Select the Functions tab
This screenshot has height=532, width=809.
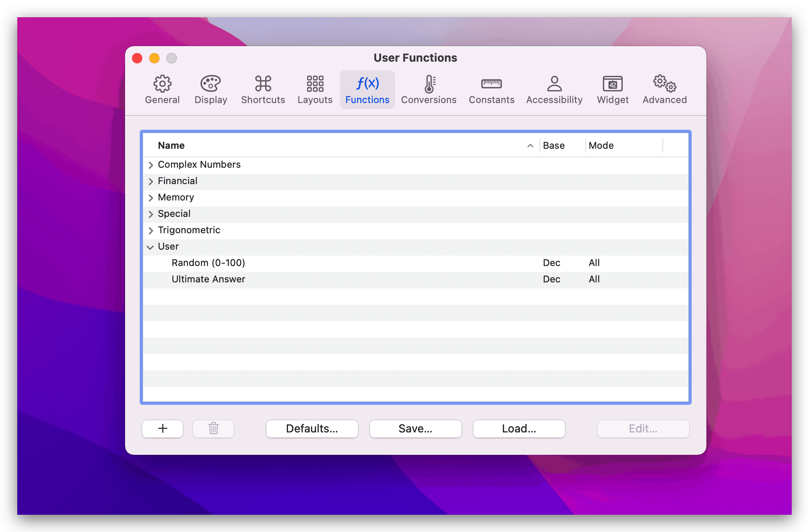pos(367,90)
